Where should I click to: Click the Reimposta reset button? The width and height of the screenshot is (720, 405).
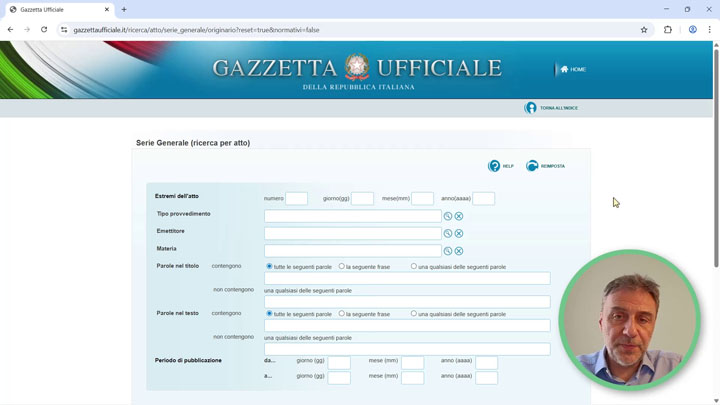pyautogui.click(x=546, y=166)
